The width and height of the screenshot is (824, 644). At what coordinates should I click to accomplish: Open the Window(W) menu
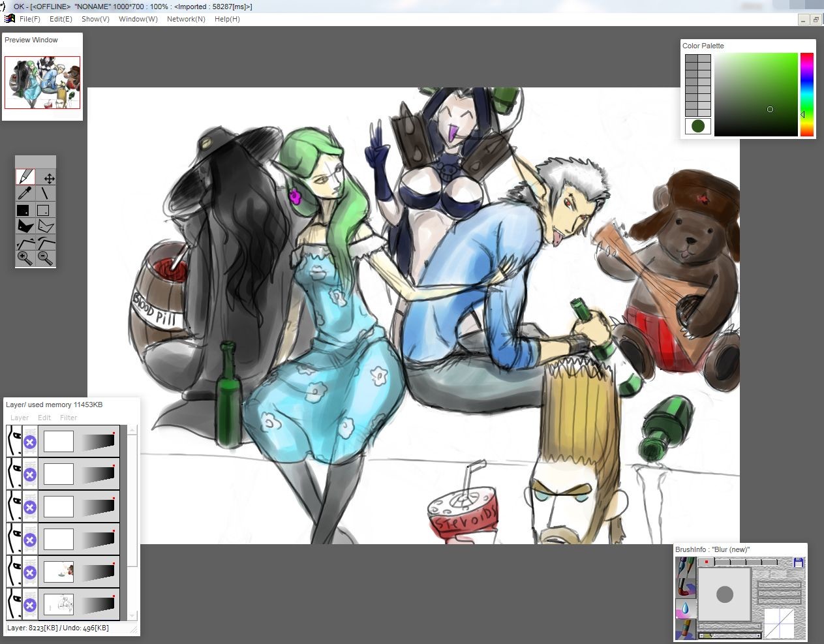pos(138,19)
